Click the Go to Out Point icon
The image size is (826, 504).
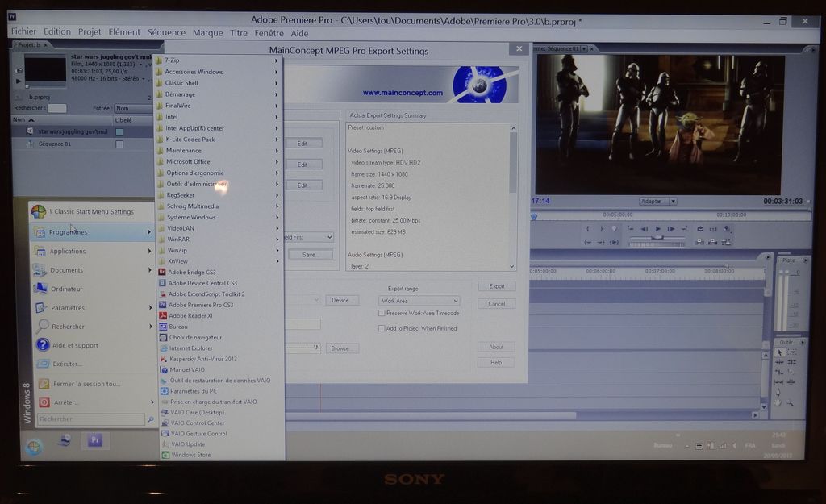pyautogui.click(x=601, y=242)
